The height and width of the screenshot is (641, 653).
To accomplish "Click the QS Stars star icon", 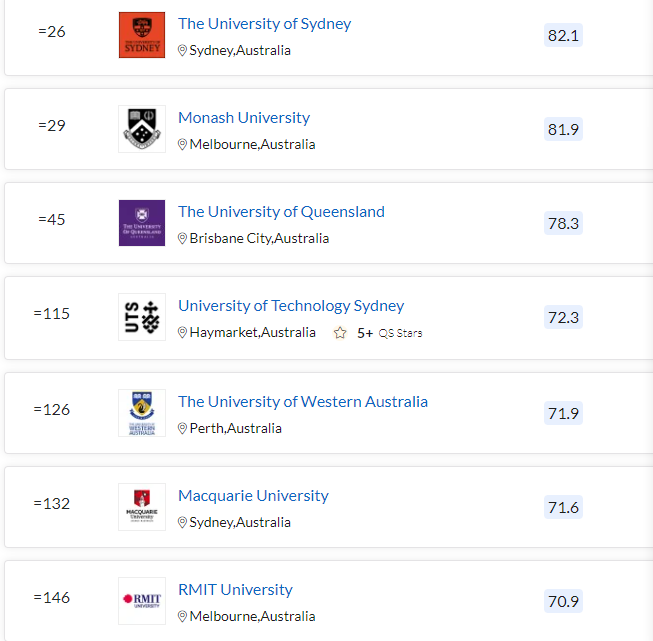I will tap(340, 333).
